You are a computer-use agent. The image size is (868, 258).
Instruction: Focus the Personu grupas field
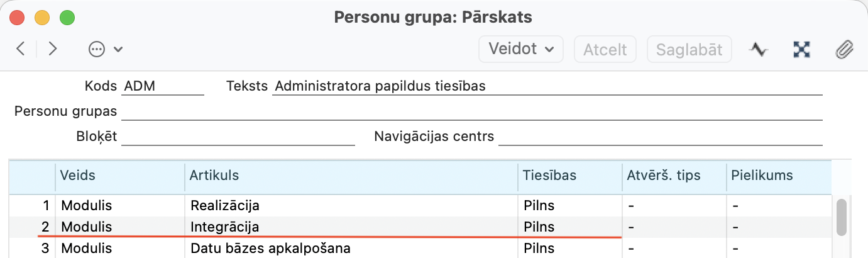click(x=471, y=111)
